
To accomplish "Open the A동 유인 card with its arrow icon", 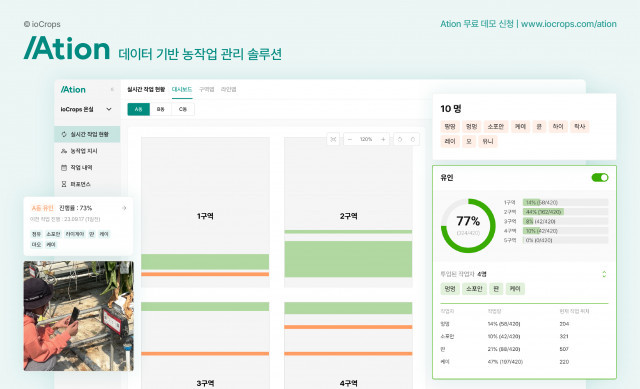I will (124, 208).
